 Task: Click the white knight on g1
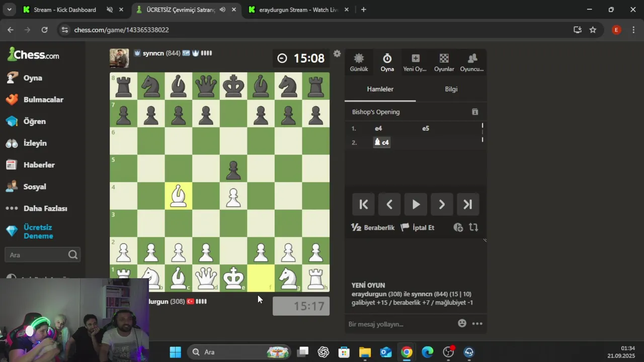[288, 278]
